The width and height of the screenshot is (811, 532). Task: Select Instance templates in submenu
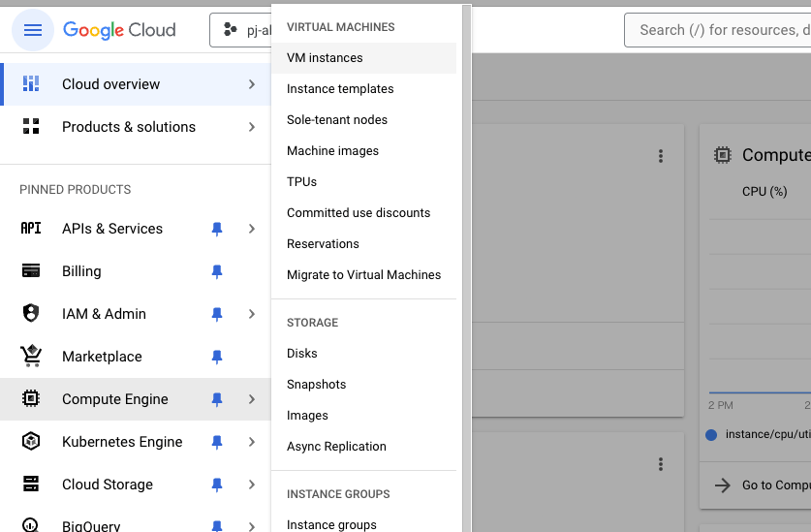point(363,89)
